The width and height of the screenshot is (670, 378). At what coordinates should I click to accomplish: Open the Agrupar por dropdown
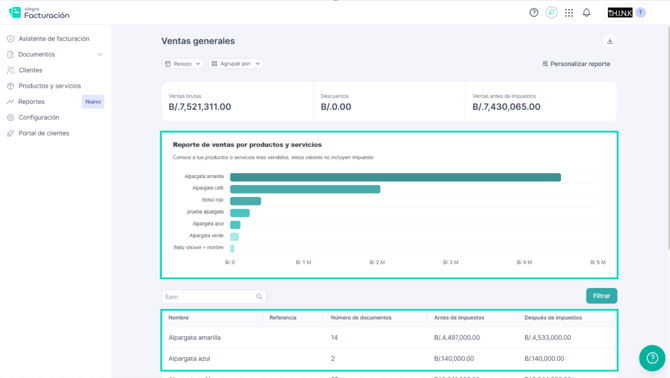pos(235,64)
